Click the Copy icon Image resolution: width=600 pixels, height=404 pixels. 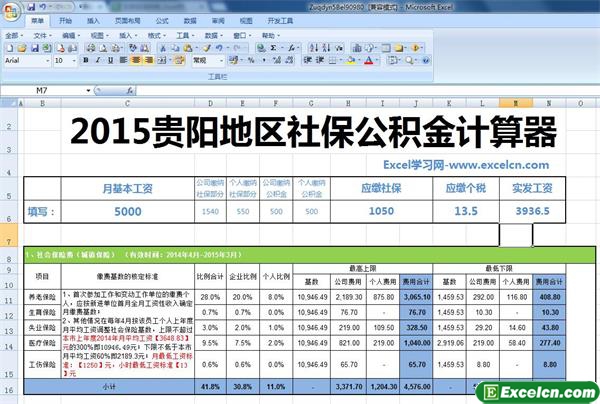[x=175, y=48]
